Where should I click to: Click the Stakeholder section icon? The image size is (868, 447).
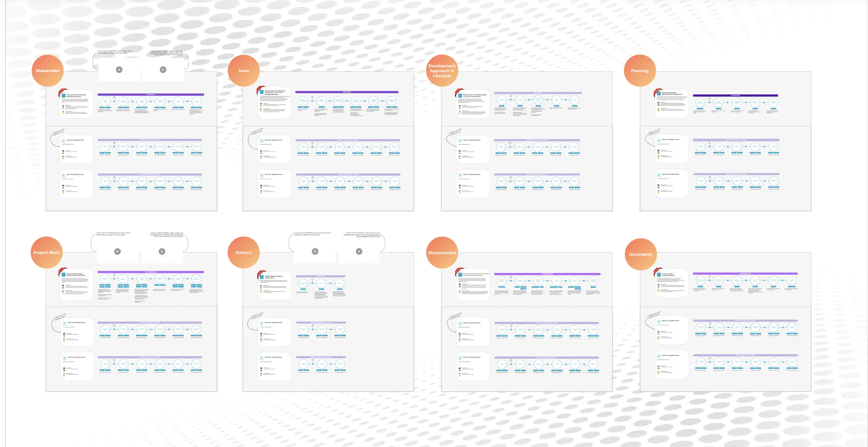(47, 71)
